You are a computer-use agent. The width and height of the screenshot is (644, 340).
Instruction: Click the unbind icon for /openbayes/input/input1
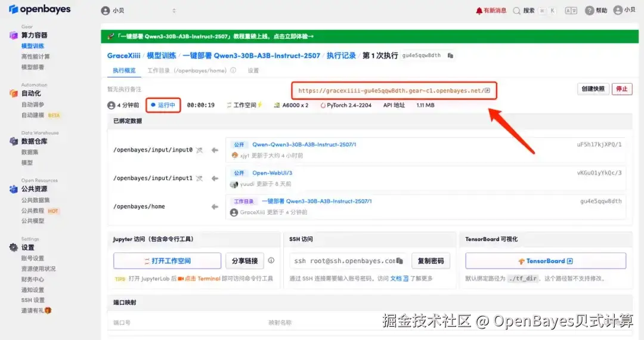200,178
